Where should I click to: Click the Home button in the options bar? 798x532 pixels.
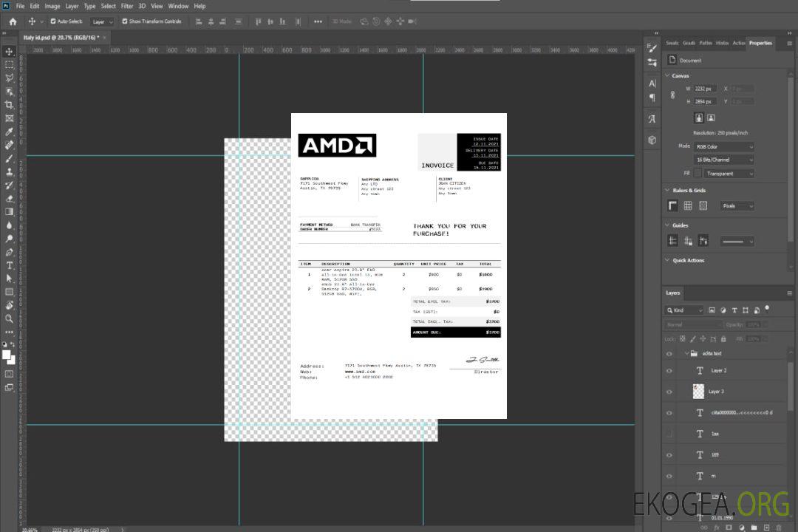coord(13,21)
